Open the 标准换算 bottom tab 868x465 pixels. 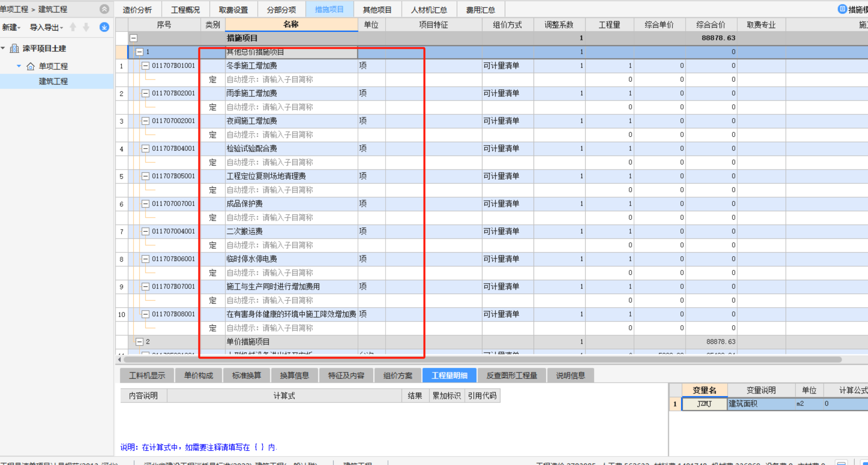click(x=246, y=375)
